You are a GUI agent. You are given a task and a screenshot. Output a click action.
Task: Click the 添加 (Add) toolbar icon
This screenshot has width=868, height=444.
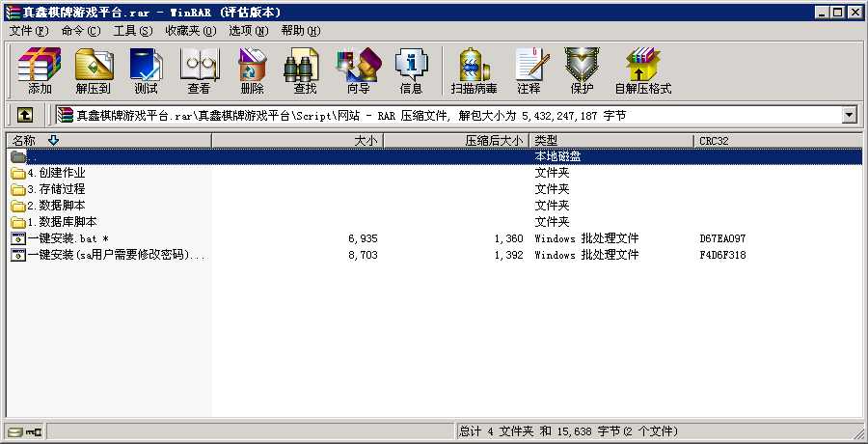[40, 65]
